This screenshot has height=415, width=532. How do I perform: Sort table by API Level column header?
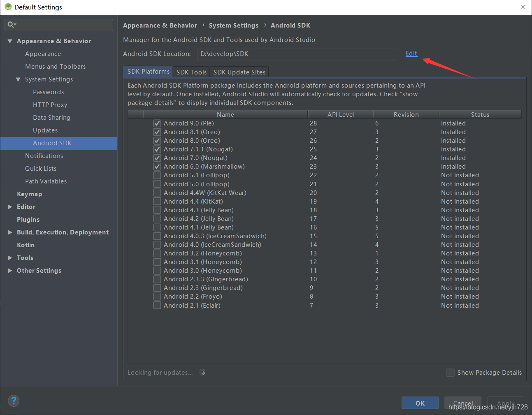click(341, 115)
